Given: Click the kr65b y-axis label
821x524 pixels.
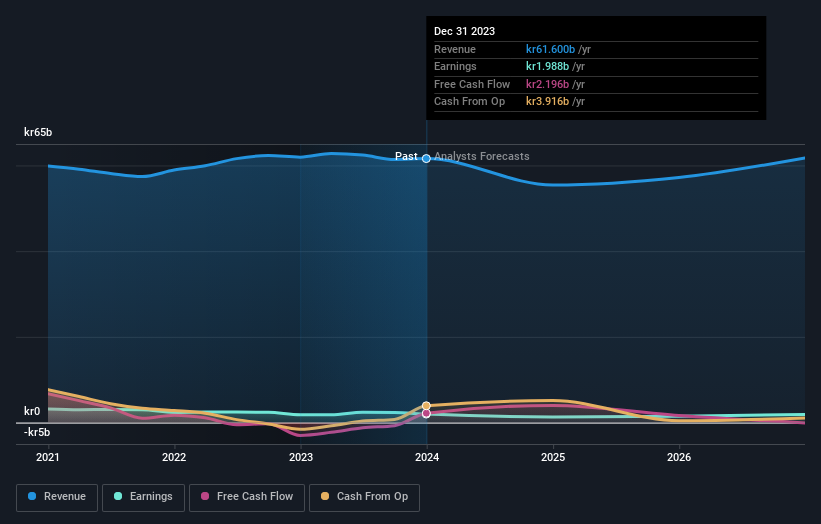Looking at the screenshot, I should 38,132.
